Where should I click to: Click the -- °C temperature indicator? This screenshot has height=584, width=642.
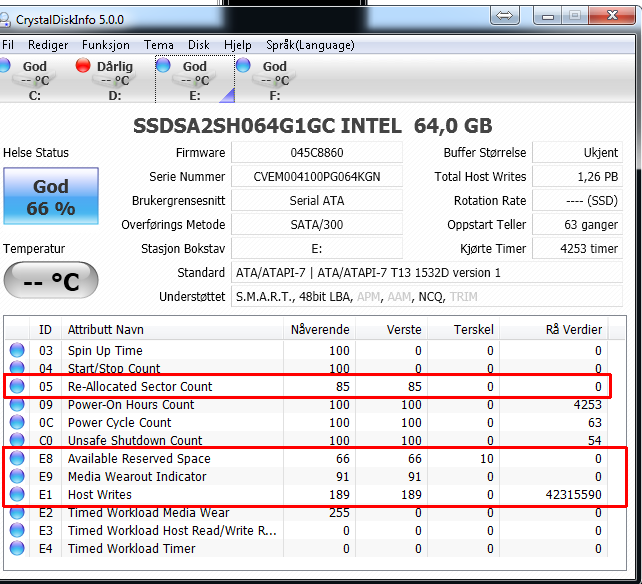(51, 281)
